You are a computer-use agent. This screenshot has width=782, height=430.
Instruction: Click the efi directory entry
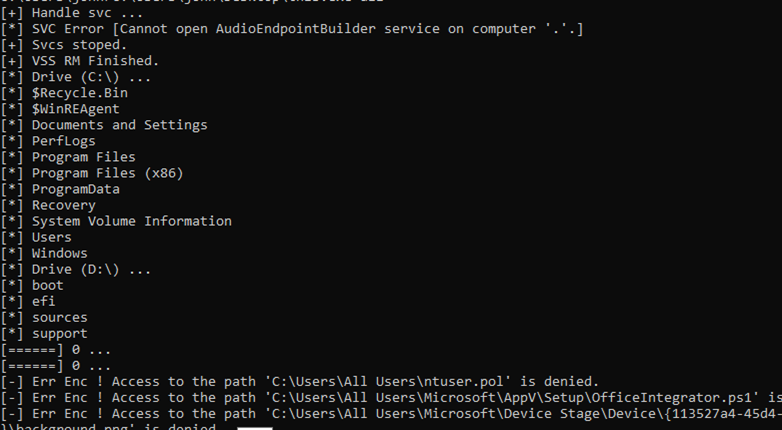click(43, 301)
